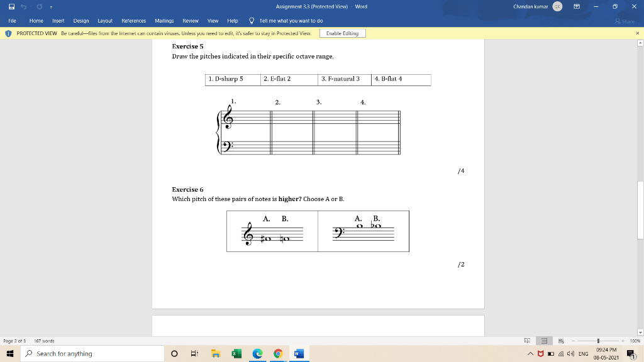The image size is (644, 362).
Task: Click the vertical scrollbar down arrow
Action: tap(640, 332)
